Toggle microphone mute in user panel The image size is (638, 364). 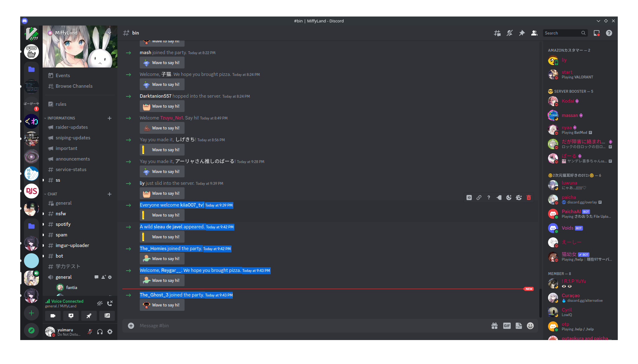tap(90, 332)
